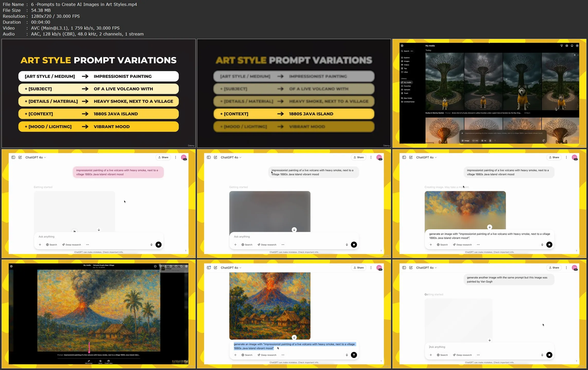
Task: Click Share in the pink-highlighted message chat
Action: [x=163, y=157]
